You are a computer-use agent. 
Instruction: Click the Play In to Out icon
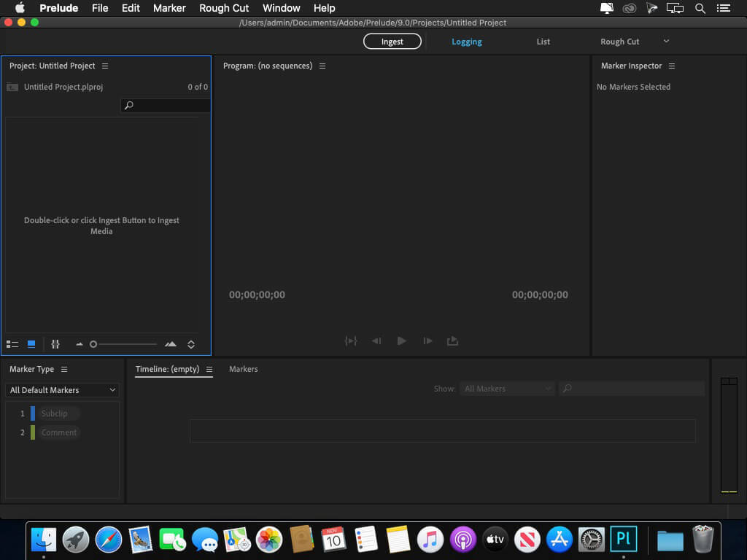pyautogui.click(x=351, y=341)
